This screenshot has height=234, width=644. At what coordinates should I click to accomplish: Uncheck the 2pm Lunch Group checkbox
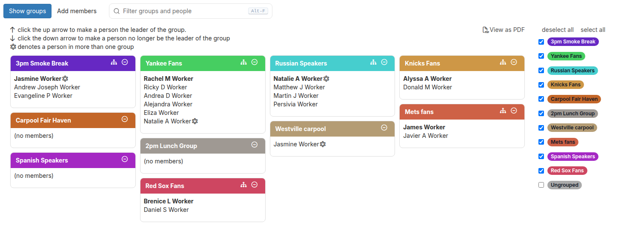[x=541, y=114]
